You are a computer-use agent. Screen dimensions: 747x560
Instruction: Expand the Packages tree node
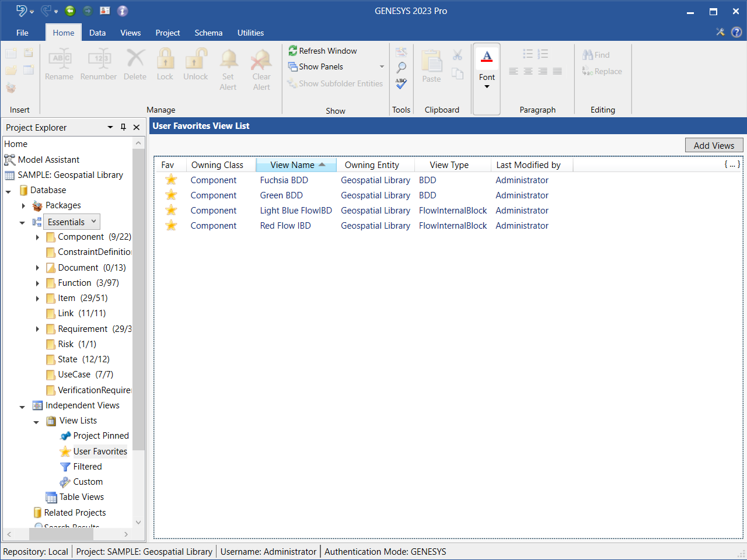24,206
